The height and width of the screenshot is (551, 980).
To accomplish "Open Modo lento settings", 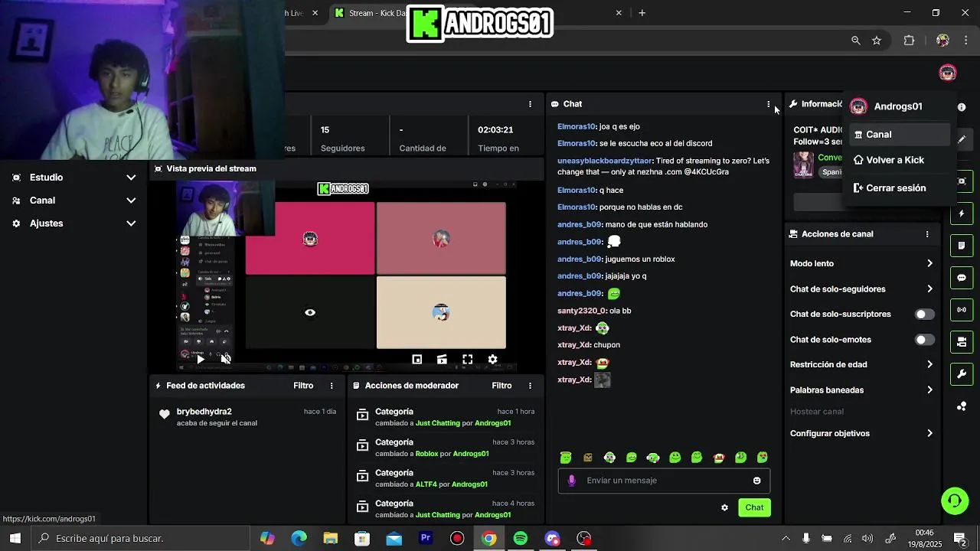I will 862,263.
